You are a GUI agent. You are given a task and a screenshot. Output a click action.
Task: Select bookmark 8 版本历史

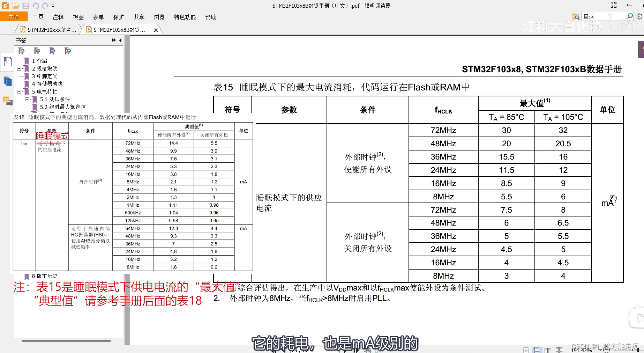[45, 276]
